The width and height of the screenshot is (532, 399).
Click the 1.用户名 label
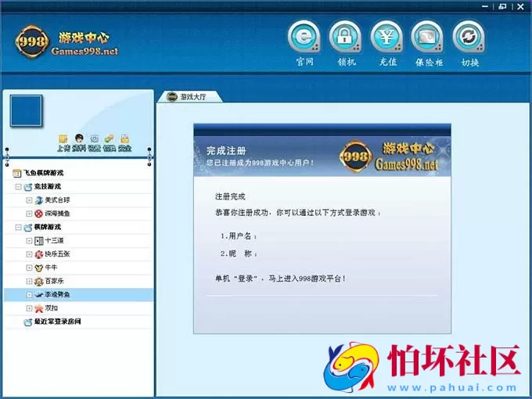coord(239,236)
